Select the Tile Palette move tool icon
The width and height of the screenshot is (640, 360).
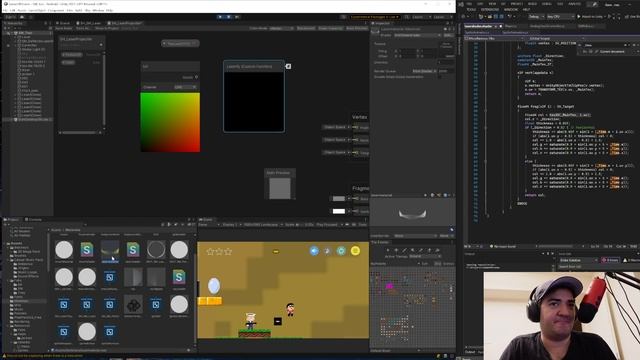(x=396, y=250)
